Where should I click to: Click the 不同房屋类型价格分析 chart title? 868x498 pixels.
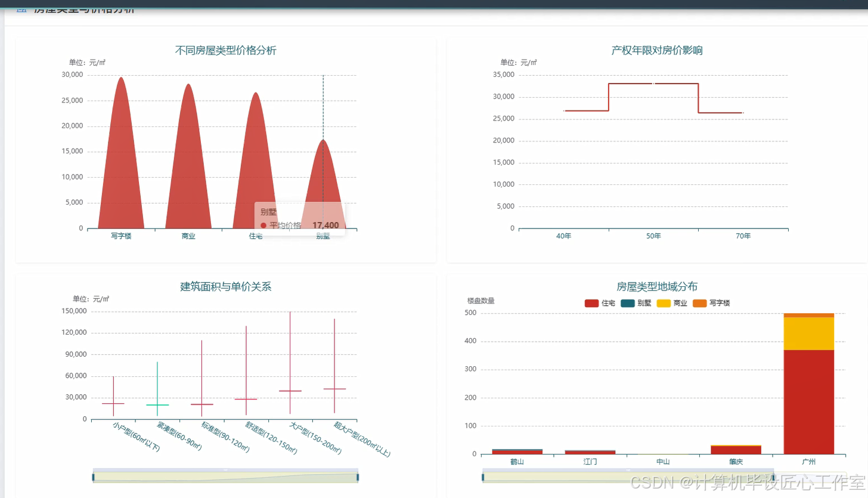(x=226, y=51)
